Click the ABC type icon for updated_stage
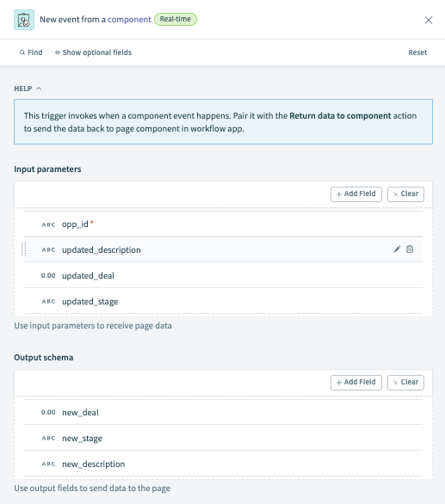445x504 pixels. coord(48,302)
